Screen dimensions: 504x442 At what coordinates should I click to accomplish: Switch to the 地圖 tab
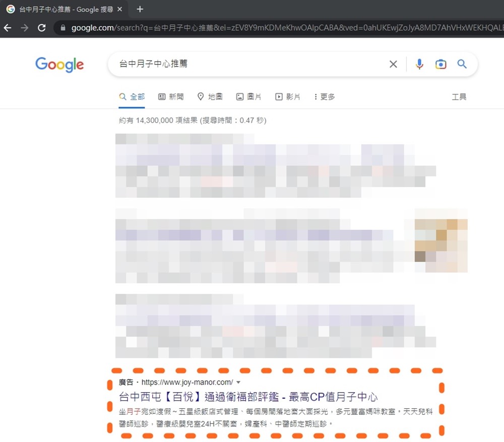210,97
